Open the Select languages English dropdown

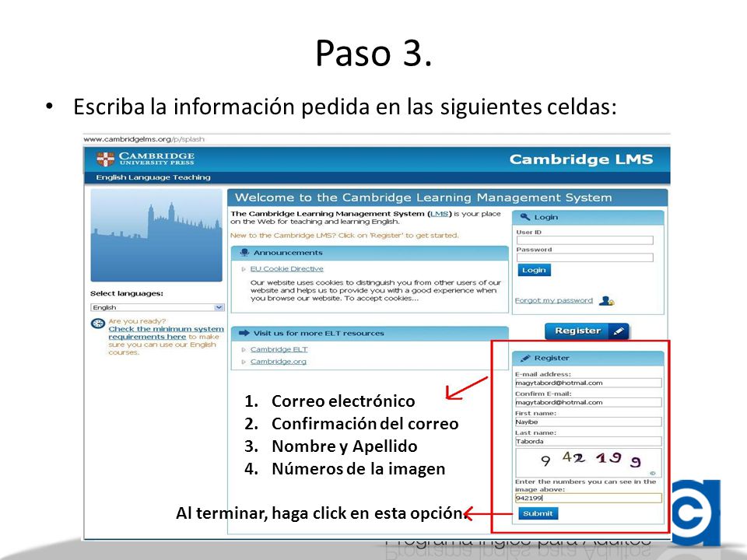pos(157,308)
